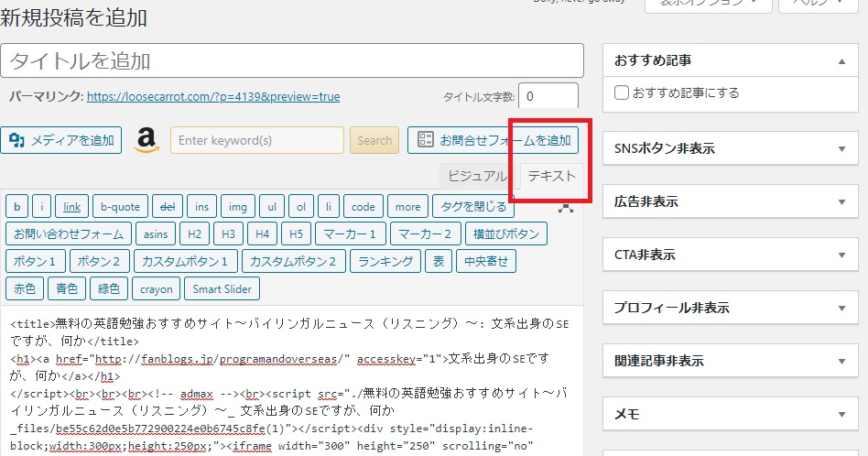Click the ul quicktag button

pos(272,206)
